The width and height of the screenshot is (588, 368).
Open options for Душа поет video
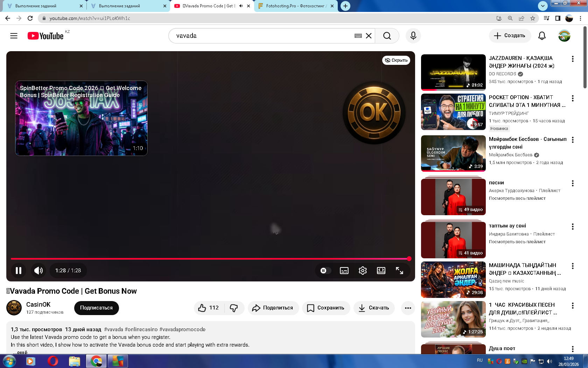(573, 349)
